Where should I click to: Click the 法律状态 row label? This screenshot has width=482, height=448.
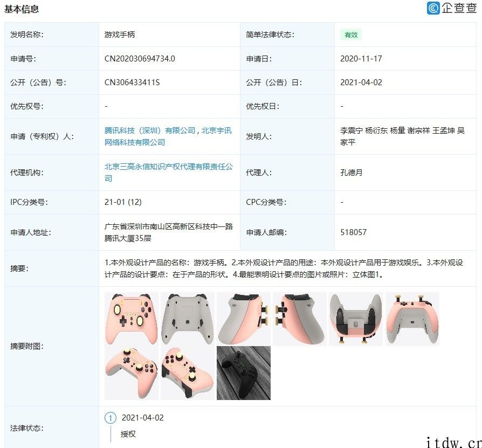tap(27, 428)
